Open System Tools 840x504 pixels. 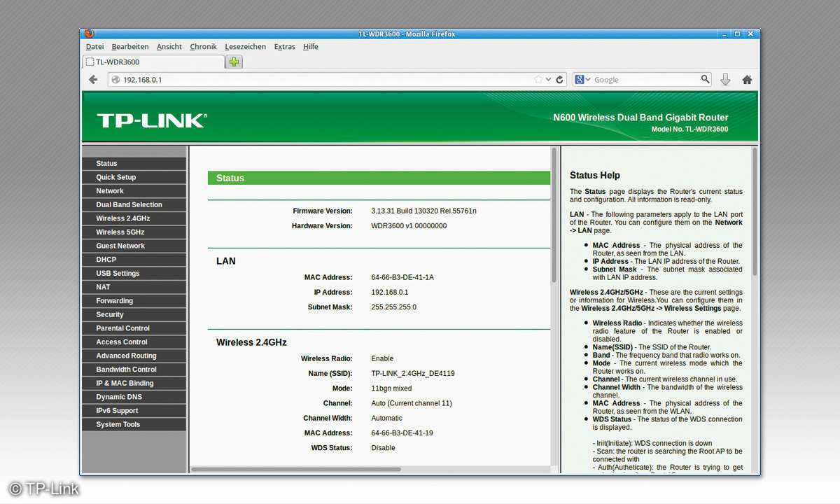(134, 425)
